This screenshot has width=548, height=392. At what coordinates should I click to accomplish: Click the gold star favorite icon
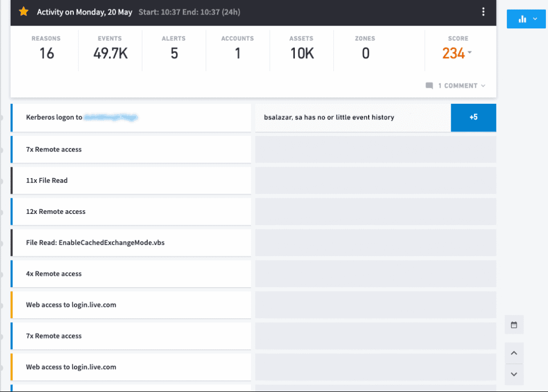(x=24, y=12)
